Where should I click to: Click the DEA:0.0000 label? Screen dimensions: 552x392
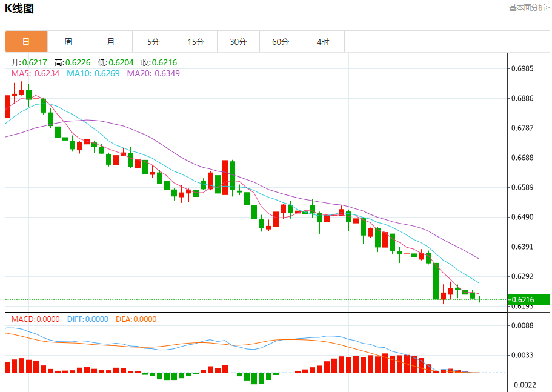coord(136,319)
